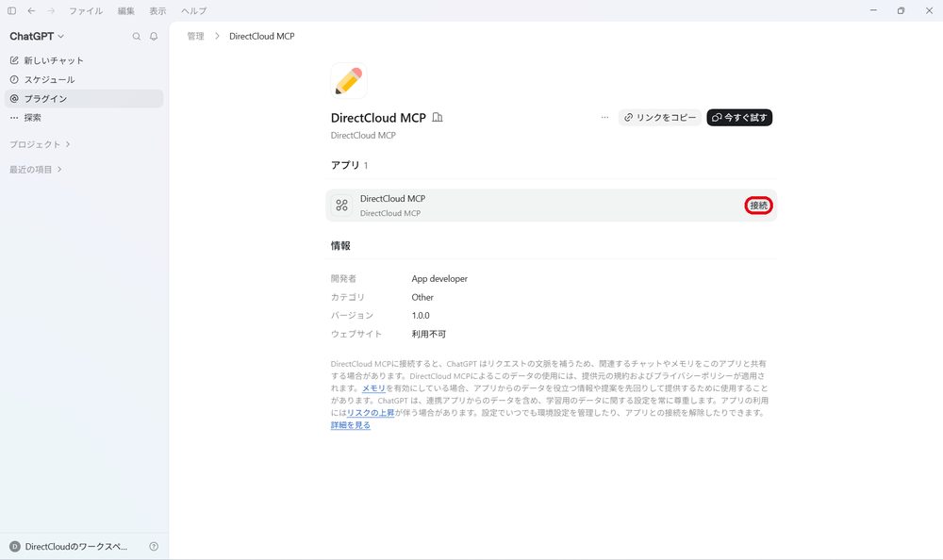Click the プラグイン sidebar icon

coord(14,99)
